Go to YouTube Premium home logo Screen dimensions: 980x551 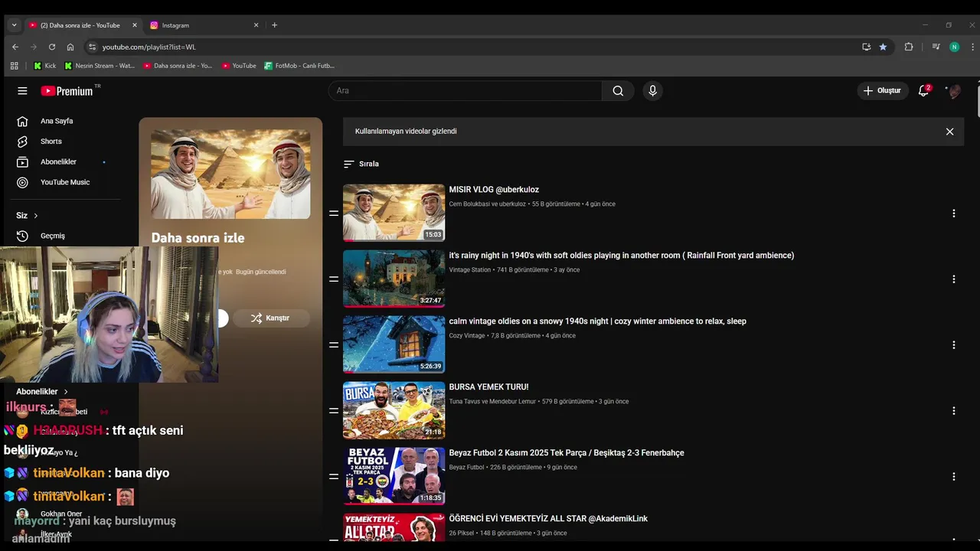[x=67, y=90]
